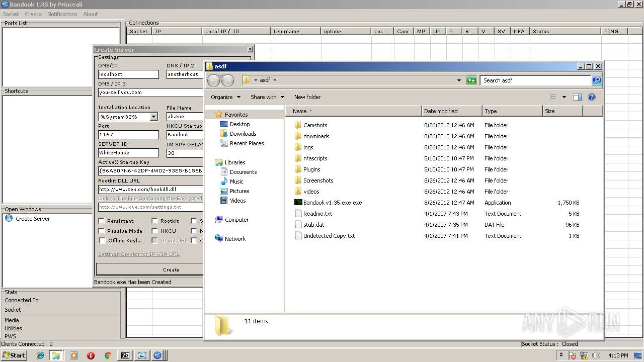This screenshot has height=362, width=644.
Task: Click the Port field showing 1167
Action: [x=128, y=135]
